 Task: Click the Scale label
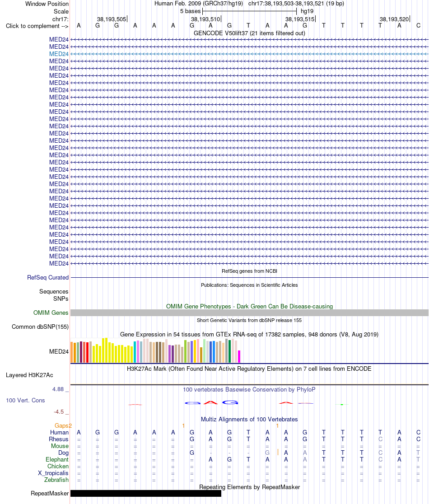click(61, 11)
